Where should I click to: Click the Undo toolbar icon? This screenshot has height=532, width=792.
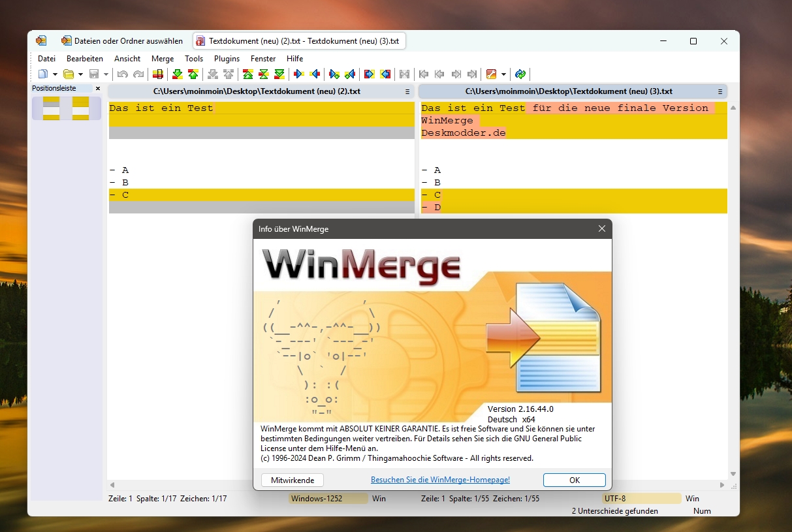tap(122, 74)
